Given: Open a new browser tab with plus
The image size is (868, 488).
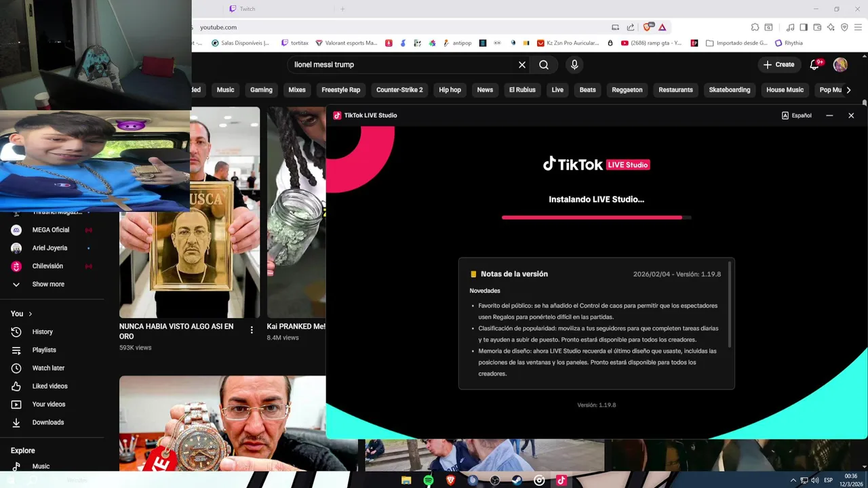Looking at the screenshot, I should point(342,9).
